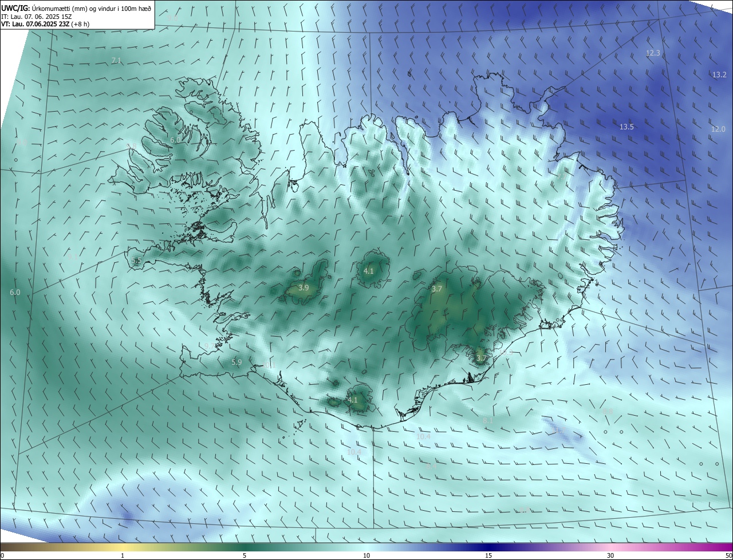733x560 pixels.
Task: Click the 7.1 value on the map
Action: click(116, 60)
